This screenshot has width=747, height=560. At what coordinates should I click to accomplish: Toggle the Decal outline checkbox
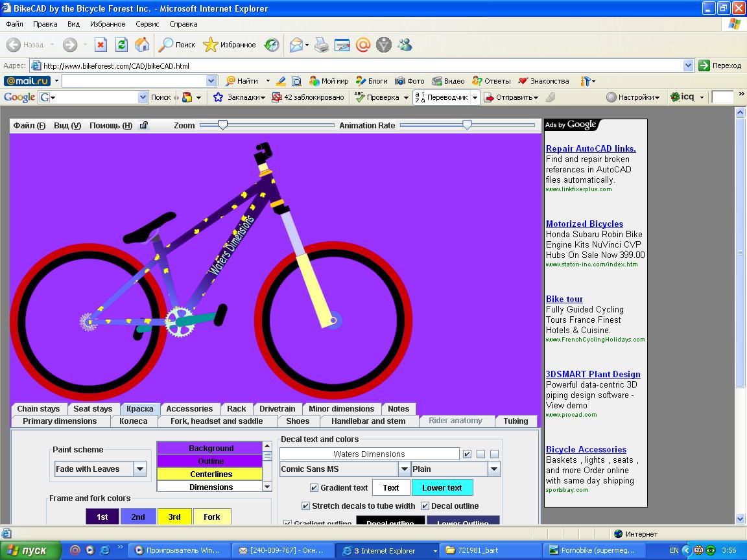click(425, 506)
